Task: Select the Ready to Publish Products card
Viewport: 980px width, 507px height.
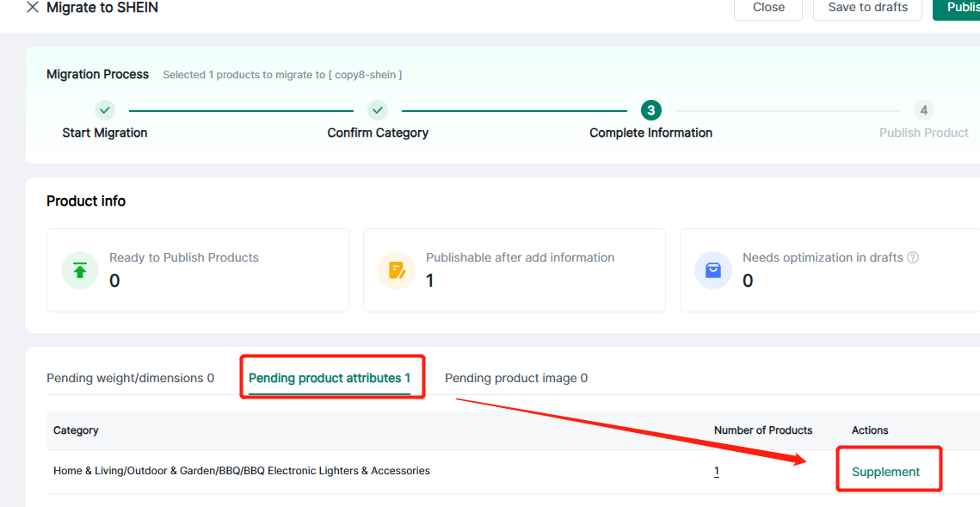Action: click(x=197, y=269)
